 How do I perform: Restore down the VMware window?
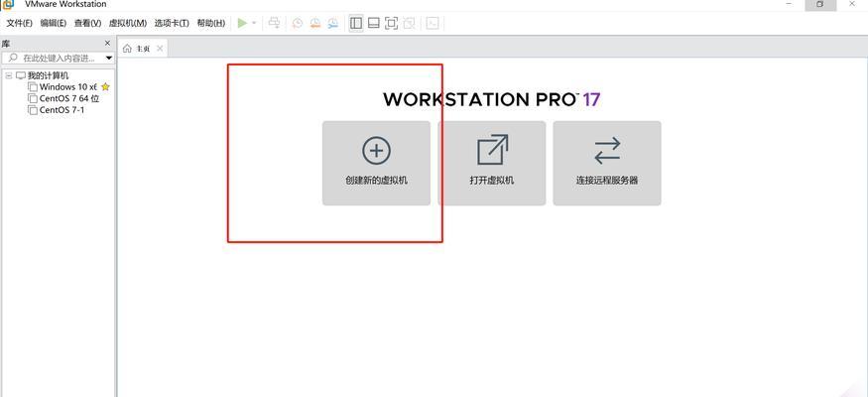click(x=820, y=4)
